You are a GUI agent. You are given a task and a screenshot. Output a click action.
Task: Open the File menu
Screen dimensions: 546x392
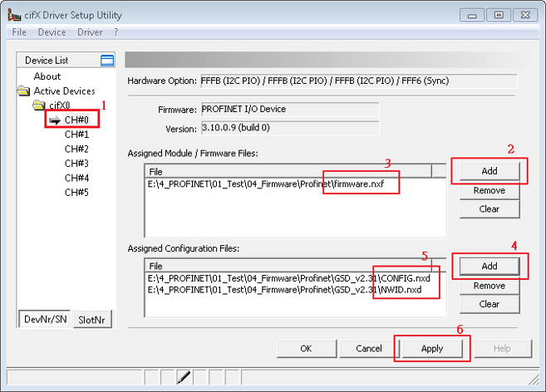[19, 32]
